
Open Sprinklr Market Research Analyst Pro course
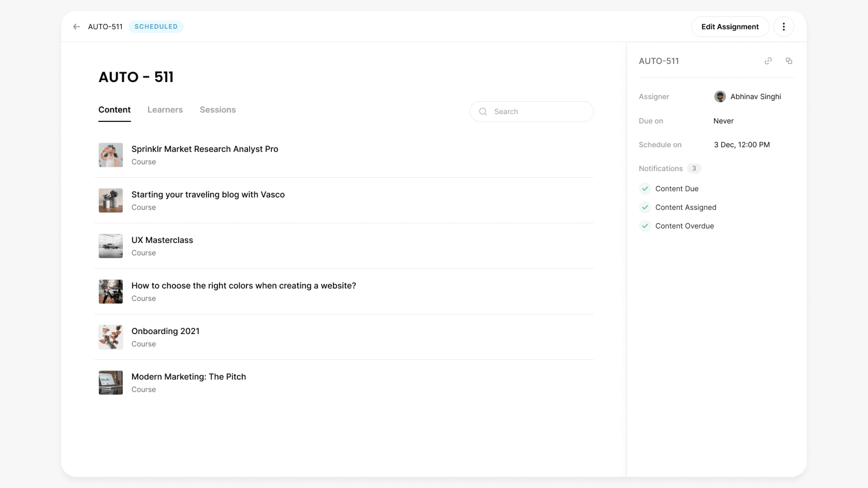(x=205, y=149)
